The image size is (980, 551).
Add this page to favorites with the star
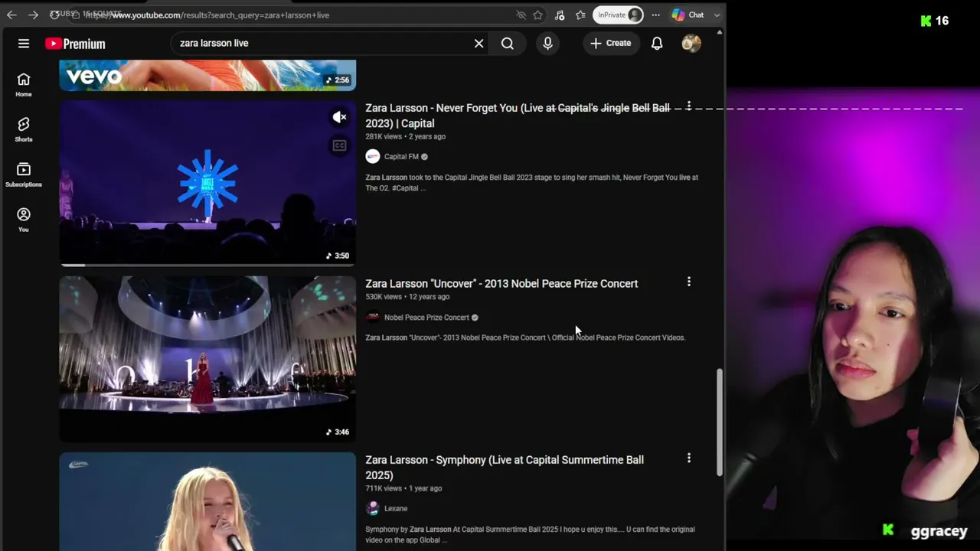click(538, 15)
